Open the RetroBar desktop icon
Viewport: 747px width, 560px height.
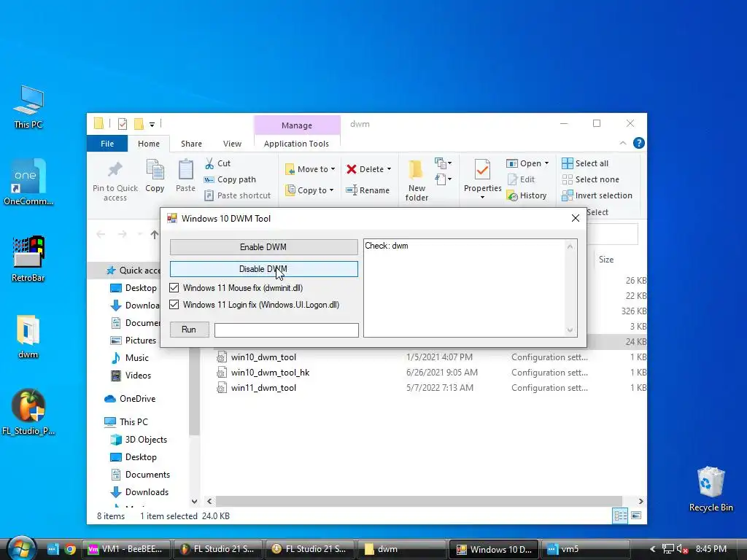point(28,259)
